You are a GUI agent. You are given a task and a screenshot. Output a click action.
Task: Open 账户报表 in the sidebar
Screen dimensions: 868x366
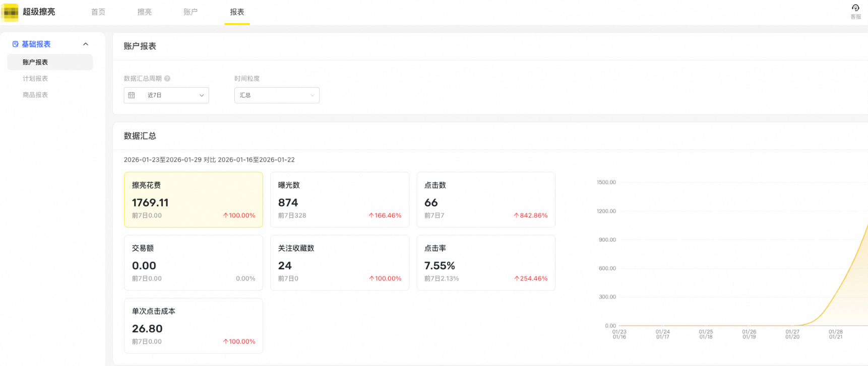[50, 62]
